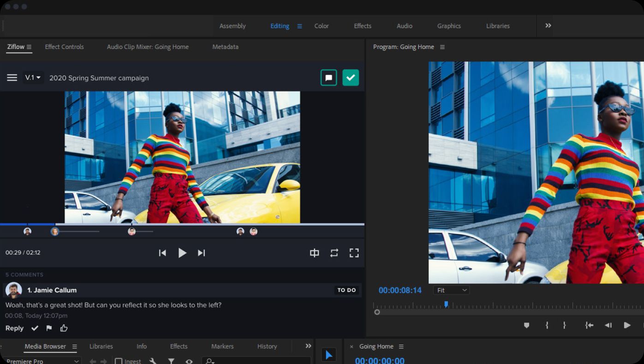
Task: Reply to Jamie Callum's comment
Action: click(x=14, y=328)
